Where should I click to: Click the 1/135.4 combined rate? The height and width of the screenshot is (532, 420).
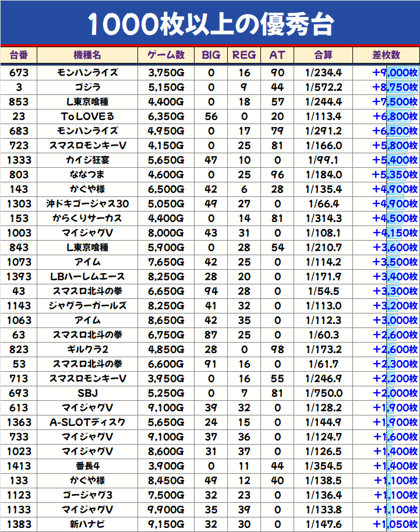pos(323,189)
